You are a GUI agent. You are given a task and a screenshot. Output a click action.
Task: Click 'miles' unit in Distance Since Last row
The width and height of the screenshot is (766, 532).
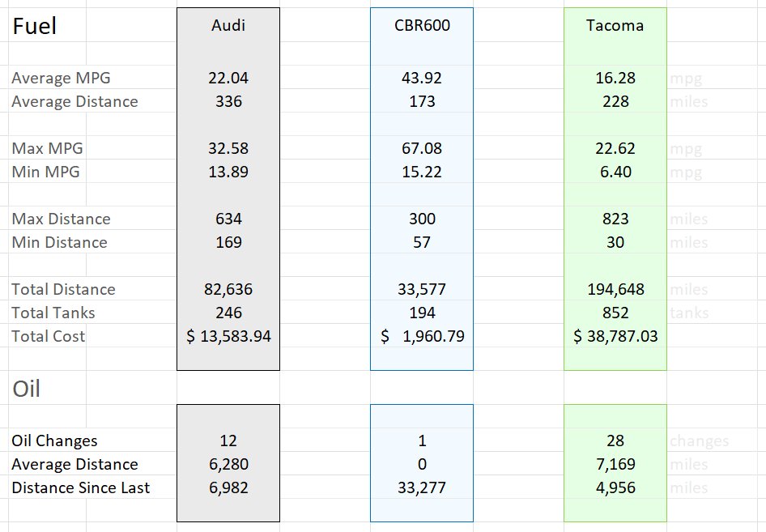tap(689, 487)
